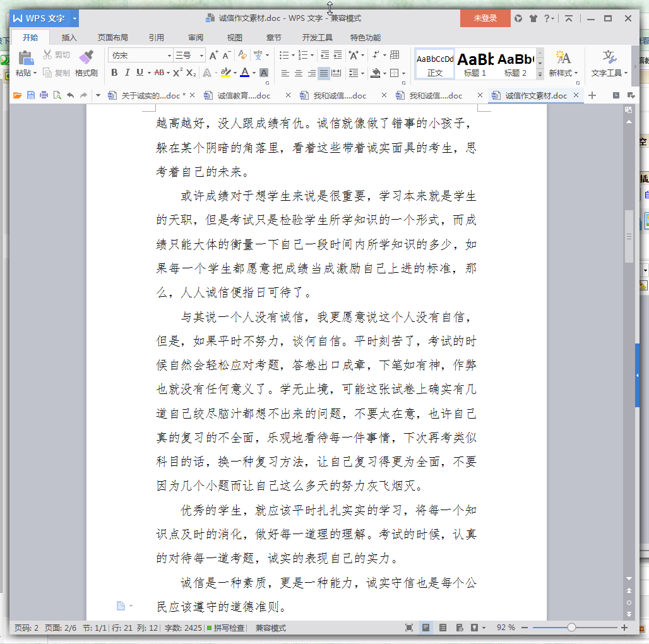This screenshot has height=644, width=649.
Task: Click 拼写检查 in the status bar
Action: pos(225,628)
